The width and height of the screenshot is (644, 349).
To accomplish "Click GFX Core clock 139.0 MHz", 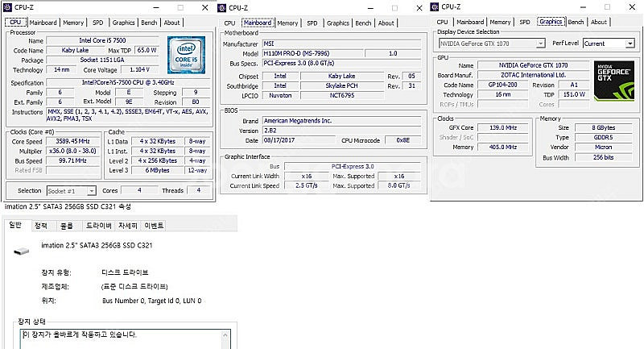I will point(503,127).
